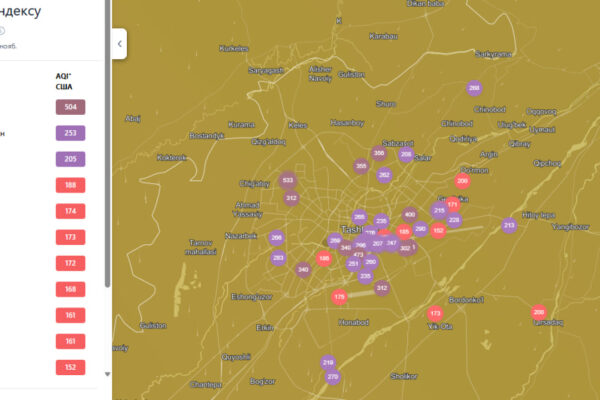Click the 533 AQI map marker
The image size is (600, 400).
(x=288, y=181)
